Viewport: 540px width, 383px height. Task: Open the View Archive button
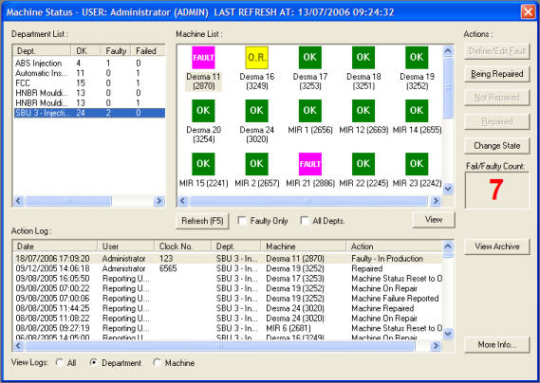pos(497,247)
